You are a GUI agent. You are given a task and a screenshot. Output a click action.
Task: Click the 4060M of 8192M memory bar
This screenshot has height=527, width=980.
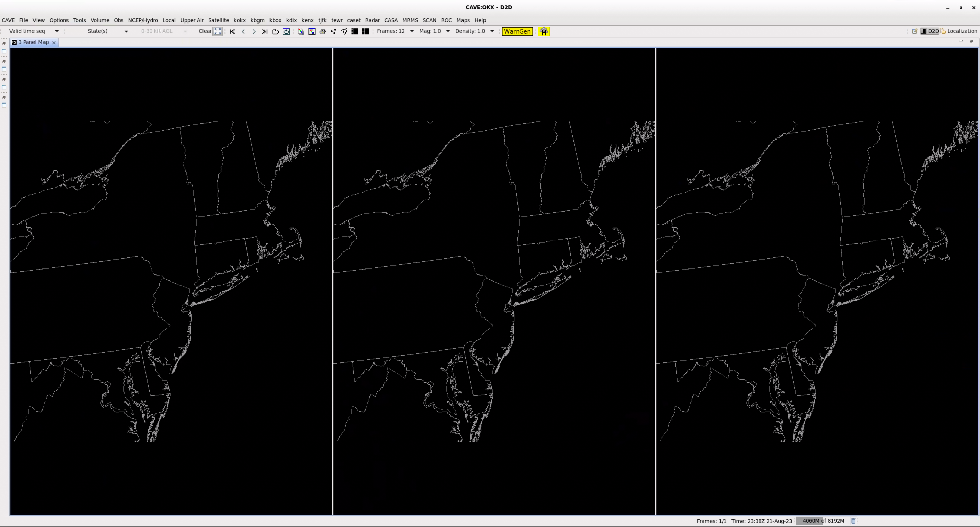823,521
